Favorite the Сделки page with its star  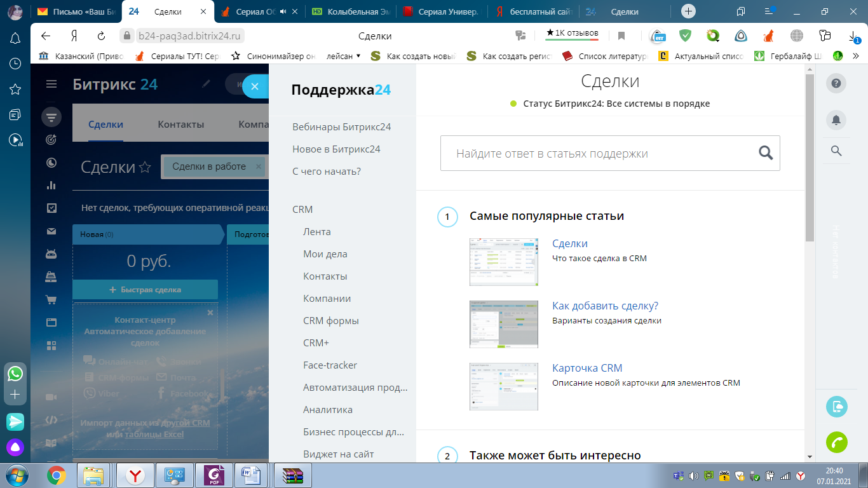point(145,167)
